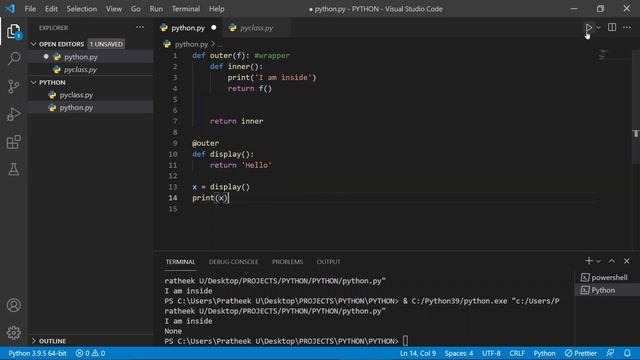Close the terminal panel
Viewport: 640px width, 360px height.
[x=627, y=261]
